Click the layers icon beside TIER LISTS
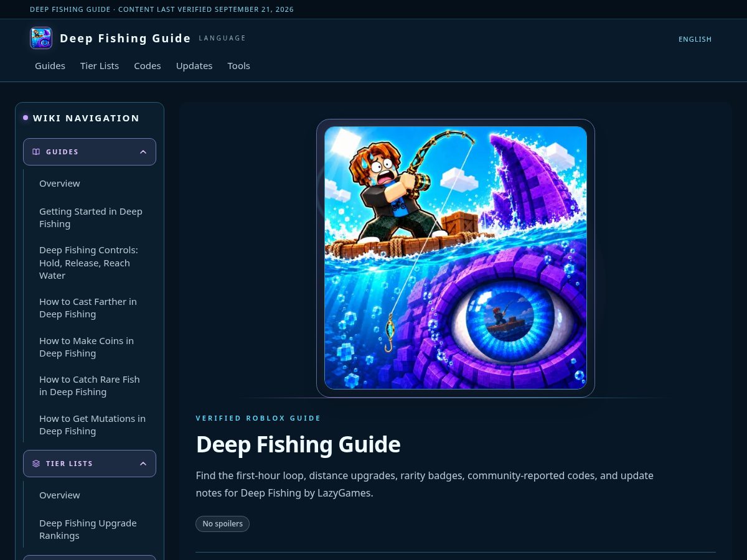This screenshot has width=747, height=560. coord(36,464)
